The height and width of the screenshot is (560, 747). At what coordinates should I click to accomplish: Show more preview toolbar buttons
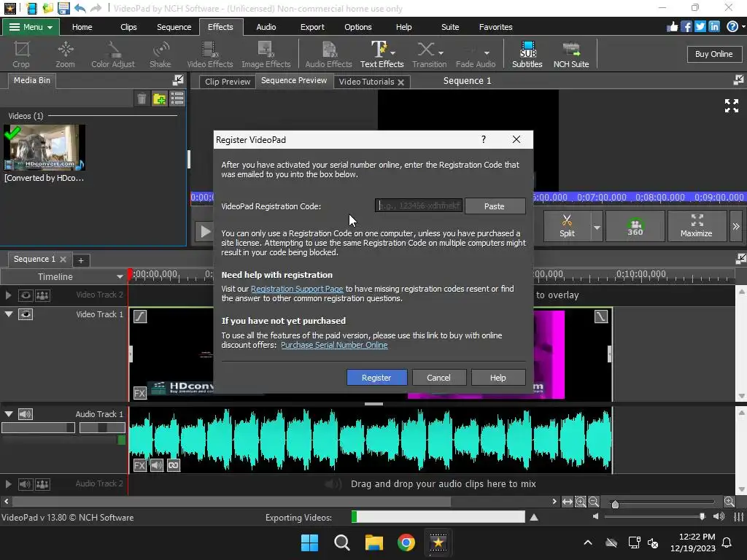click(736, 227)
